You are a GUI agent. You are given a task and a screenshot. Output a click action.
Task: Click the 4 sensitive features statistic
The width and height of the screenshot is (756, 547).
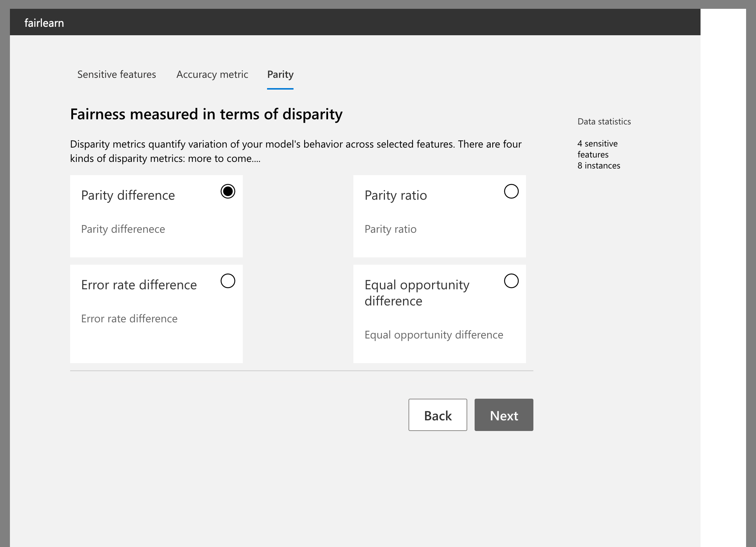(x=597, y=149)
